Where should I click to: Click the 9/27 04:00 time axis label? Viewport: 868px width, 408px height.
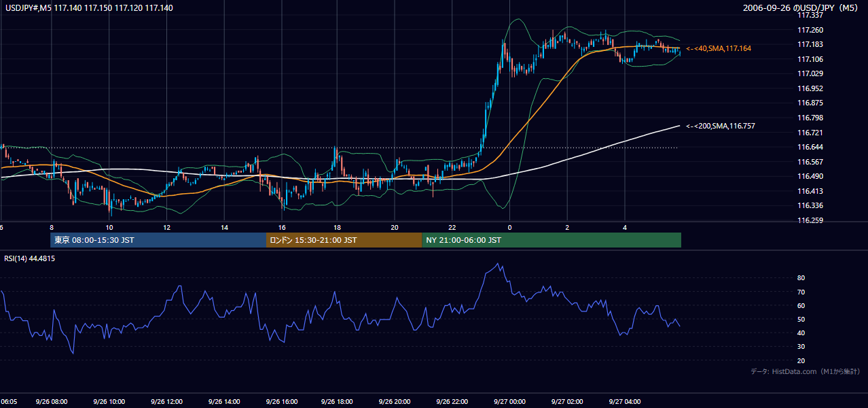tap(625, 402)
